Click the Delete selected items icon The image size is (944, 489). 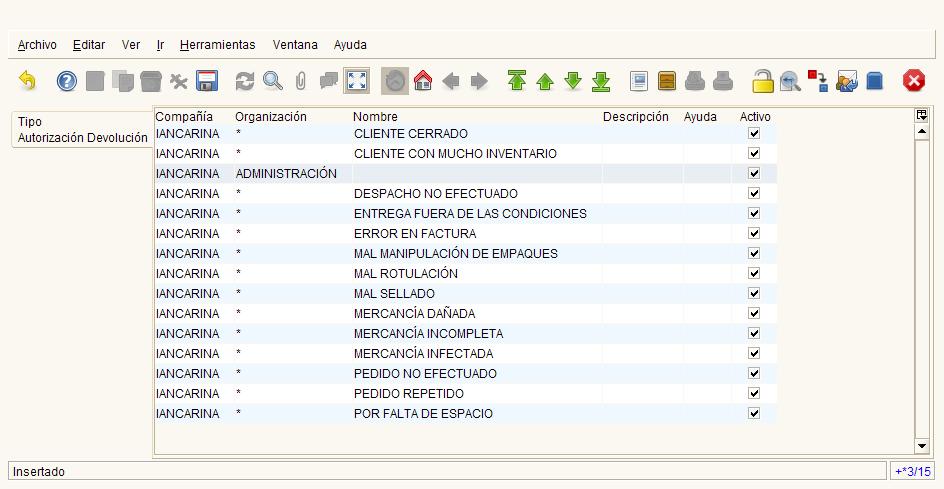click(x=179, y=81)
